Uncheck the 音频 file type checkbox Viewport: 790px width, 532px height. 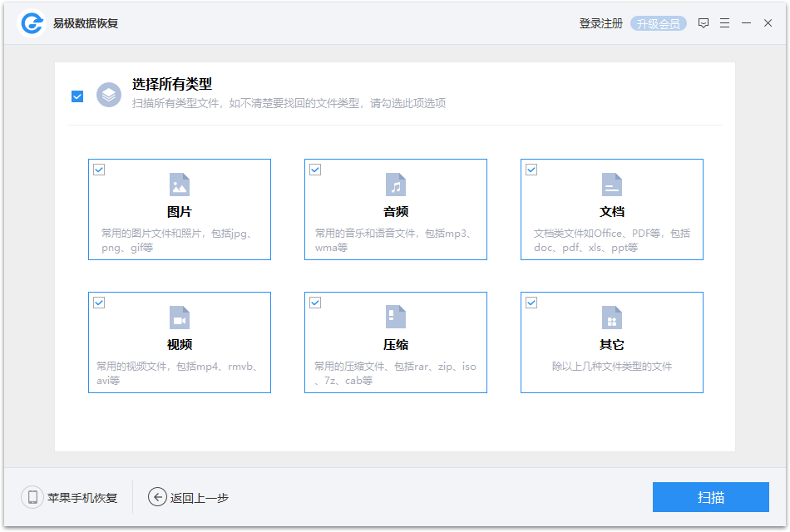click(315, 170)
